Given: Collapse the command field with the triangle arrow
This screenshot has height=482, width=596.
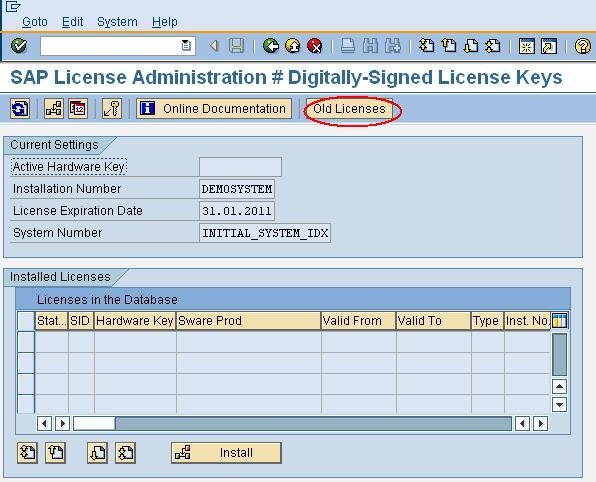Looking at the screenshot, I should pyautogui.click(x=214, y=46).
